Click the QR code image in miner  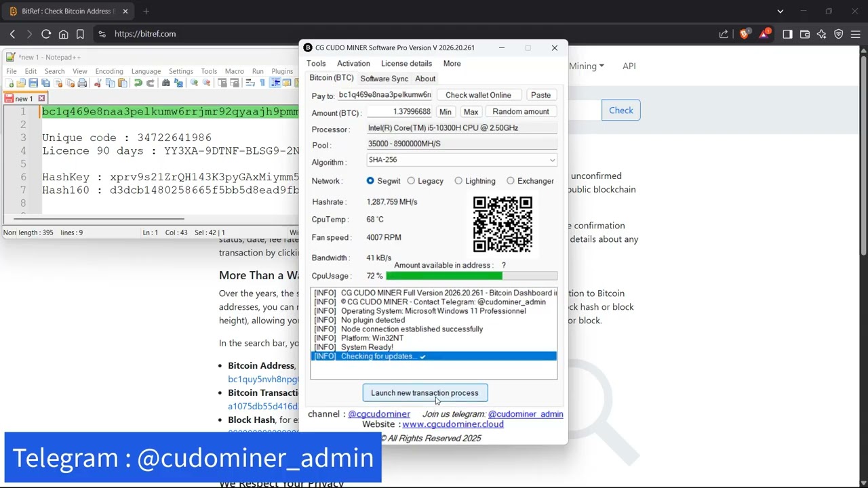502,224
